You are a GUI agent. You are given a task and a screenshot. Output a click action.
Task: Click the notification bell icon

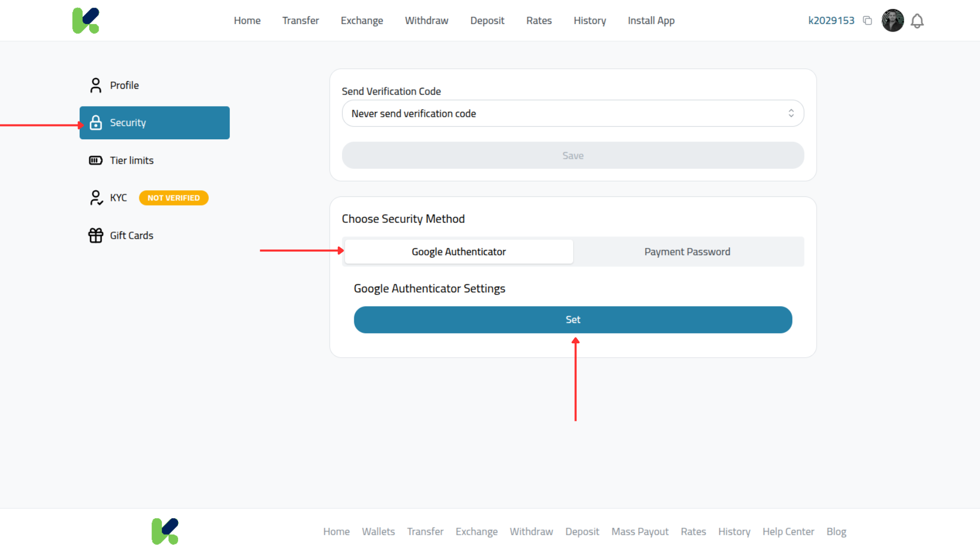[917, 20]
